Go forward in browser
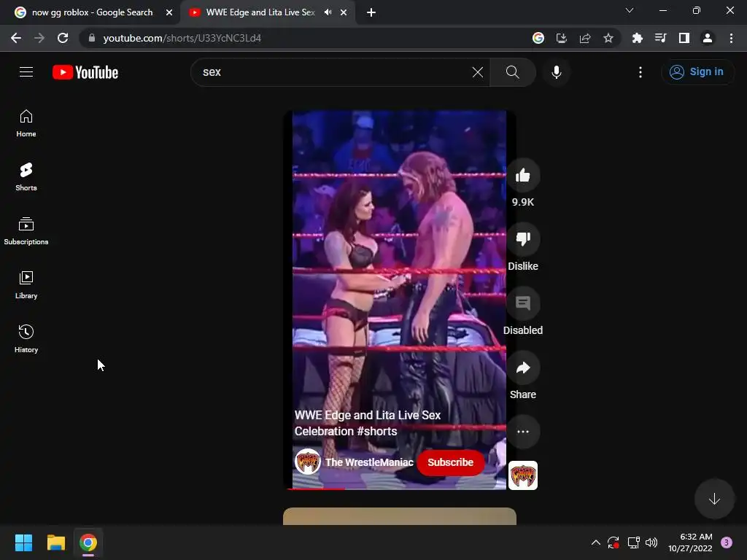This screenshot has width=747, height=560. pos(39,38)
